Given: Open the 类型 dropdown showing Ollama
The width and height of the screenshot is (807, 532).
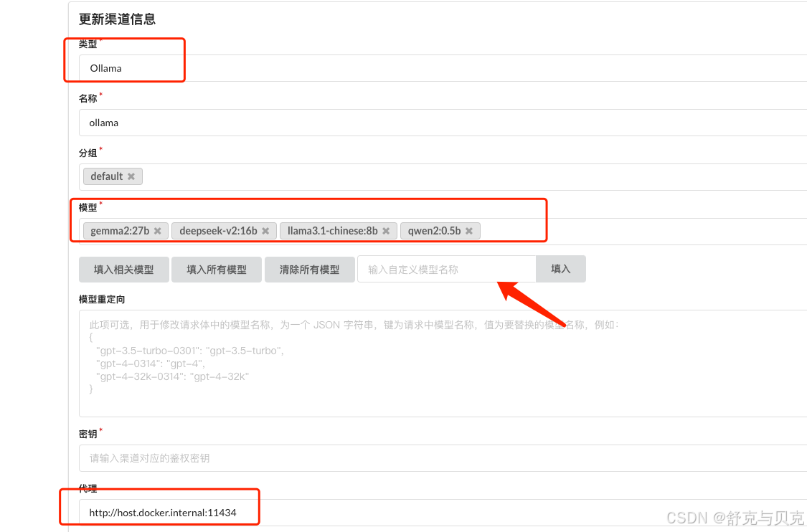Looking at the screenshot, I should (443, 68).
